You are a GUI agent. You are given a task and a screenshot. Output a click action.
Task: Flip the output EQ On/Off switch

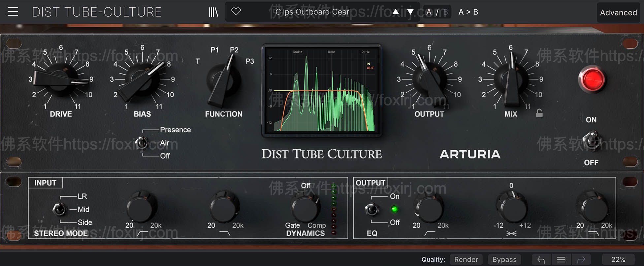[x=372, y=209]
